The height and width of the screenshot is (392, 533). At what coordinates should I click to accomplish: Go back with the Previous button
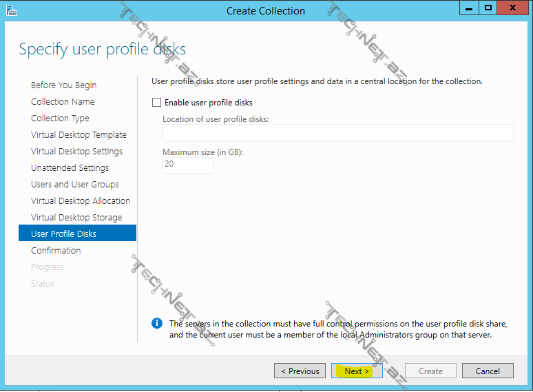pos(300,371)
